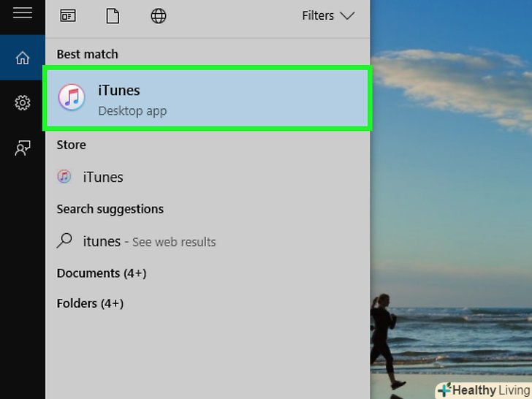Select the Home icon in sidebar
The height and width of the screenshot is (399, 532).
point(23,58)
